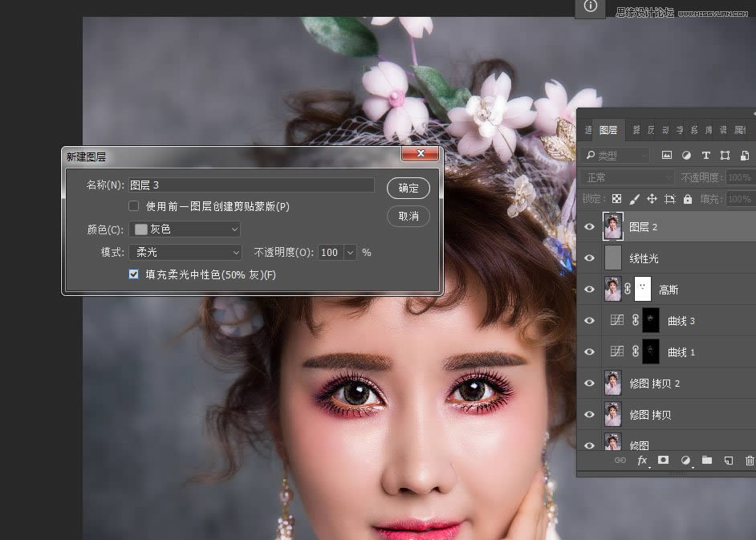Open the 模式 dropdown showing 柔光

click(185, 252)
